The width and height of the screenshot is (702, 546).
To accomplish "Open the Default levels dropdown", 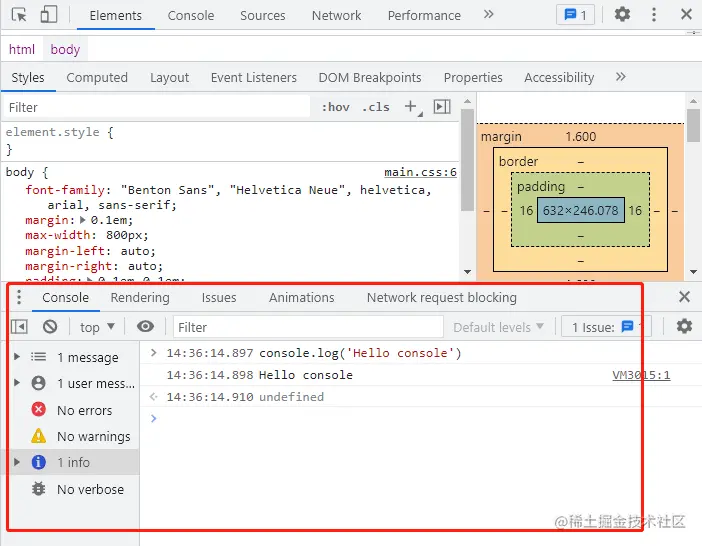I will tap(498, 327).
